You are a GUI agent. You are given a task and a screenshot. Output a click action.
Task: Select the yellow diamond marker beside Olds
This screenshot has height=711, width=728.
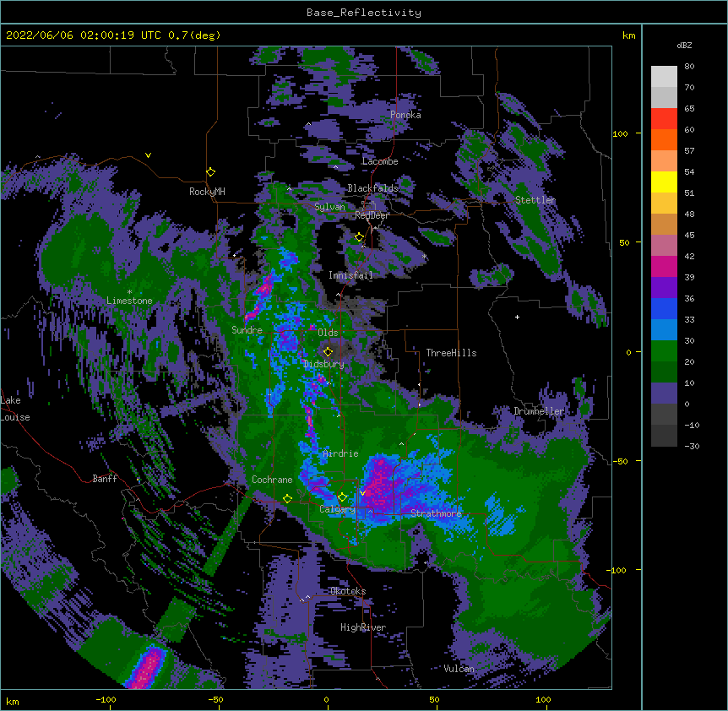[x=328, y=352]
